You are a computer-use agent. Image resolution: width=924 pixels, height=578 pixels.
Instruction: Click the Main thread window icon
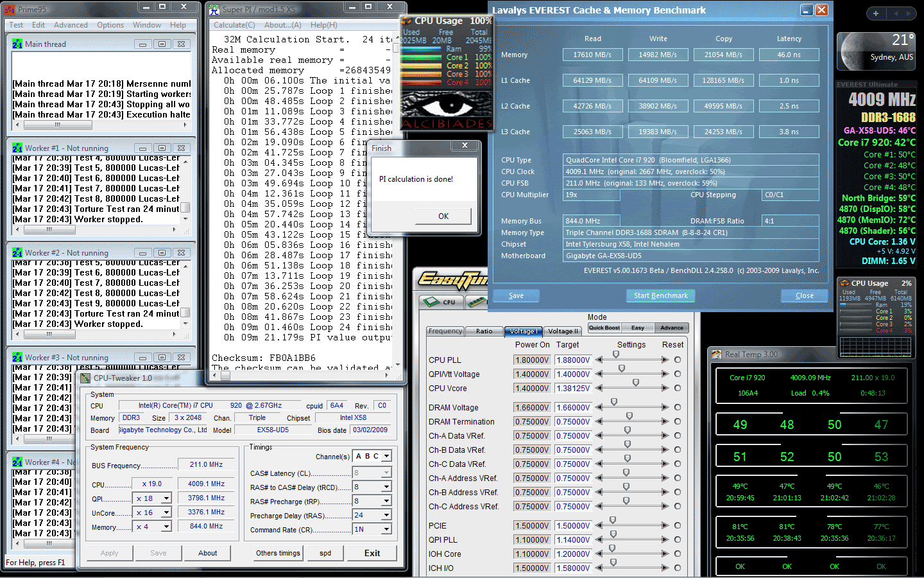tap(17, 44)
